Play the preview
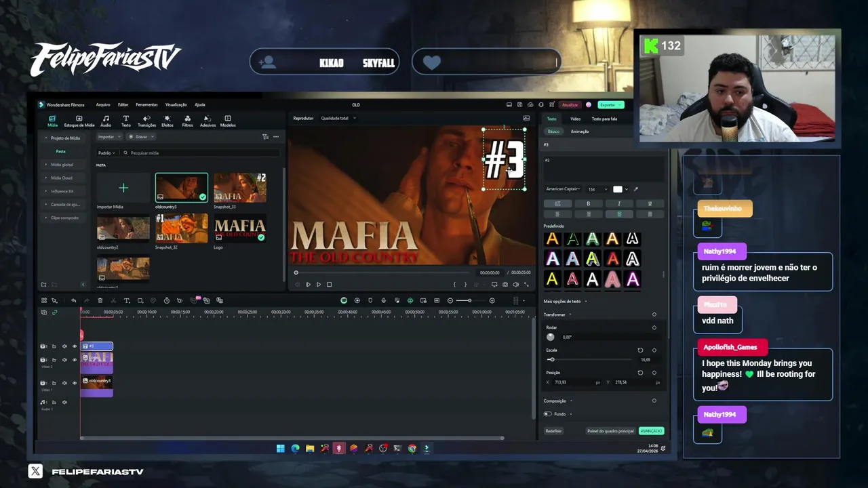Viewport: 868px width, 488px height. click(x=319, y=285)
